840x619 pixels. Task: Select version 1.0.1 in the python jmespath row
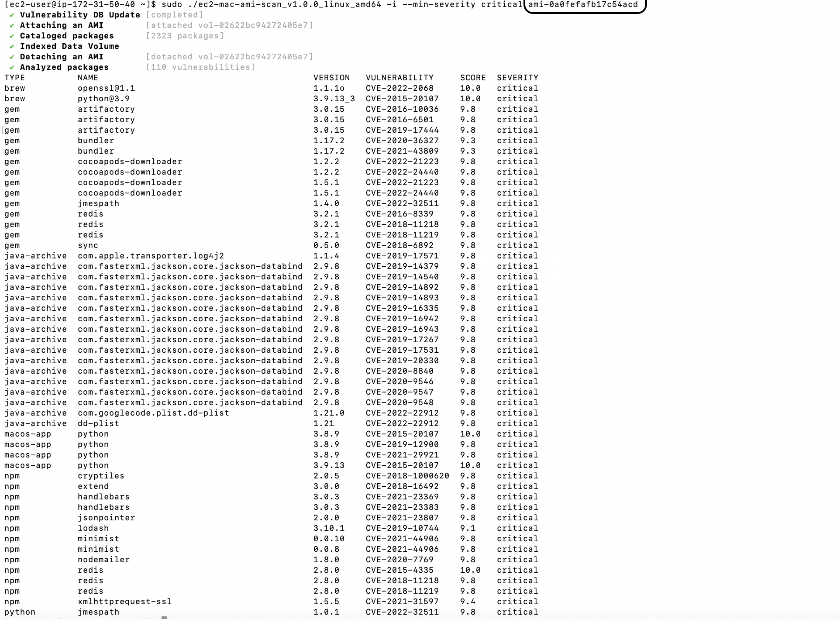pyautogui.click(x=327, y=612)
